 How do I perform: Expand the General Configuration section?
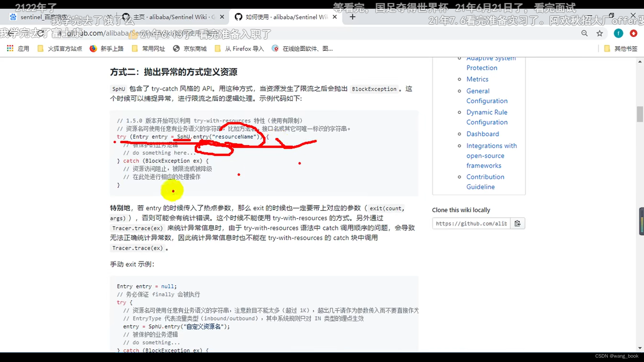tap(487, 96)
